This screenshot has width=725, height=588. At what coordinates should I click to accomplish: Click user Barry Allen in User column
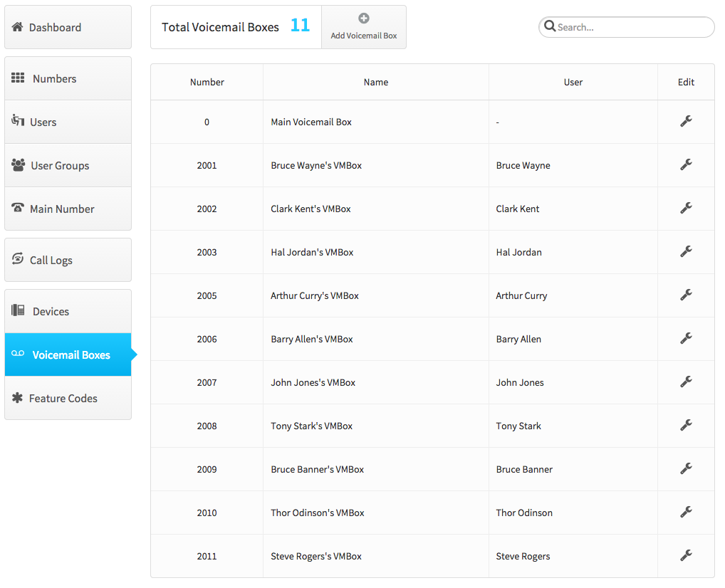pos(518,340)
